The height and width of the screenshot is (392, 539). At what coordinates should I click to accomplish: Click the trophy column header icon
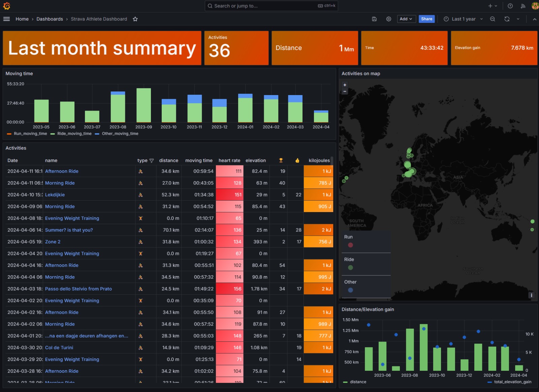pos(281,160)
